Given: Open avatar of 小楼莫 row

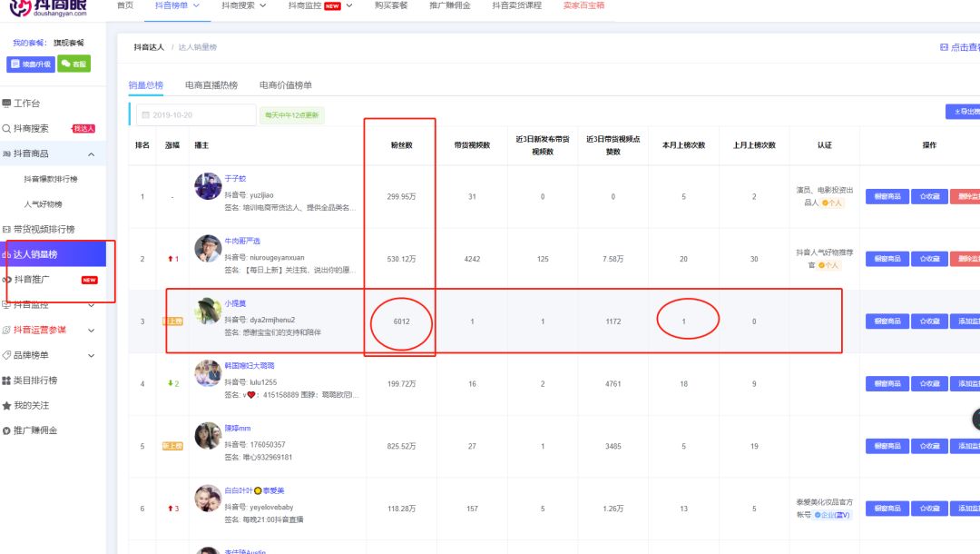Looking at the screenshot, I should 208,311.
